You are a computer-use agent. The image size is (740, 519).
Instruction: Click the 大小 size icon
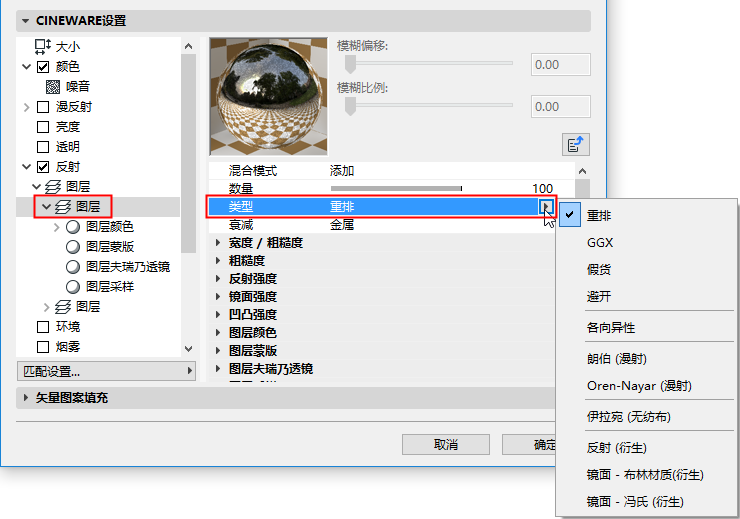click(x=42, y=46)
